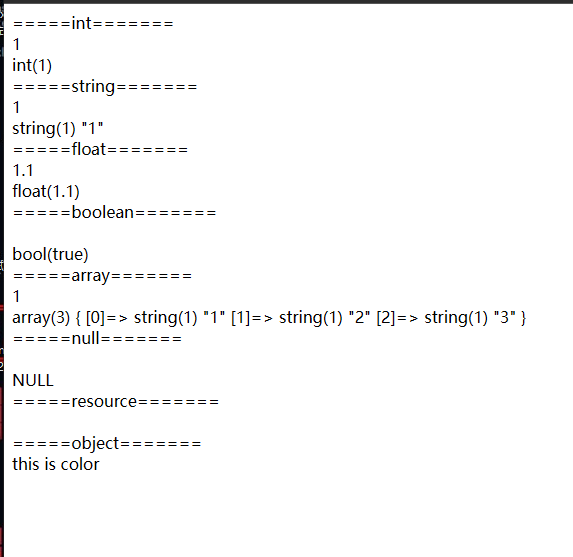The width and height of the screenshot is (573, 557).
Task: Click the =====resource======= header line
Action: (115, 402)
